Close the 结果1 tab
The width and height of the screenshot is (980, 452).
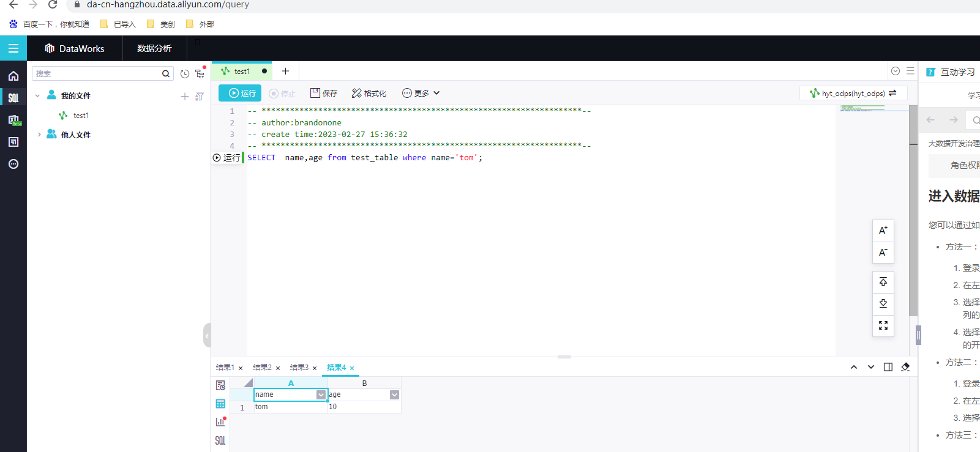pyautogui.click(x=241, y=368)
